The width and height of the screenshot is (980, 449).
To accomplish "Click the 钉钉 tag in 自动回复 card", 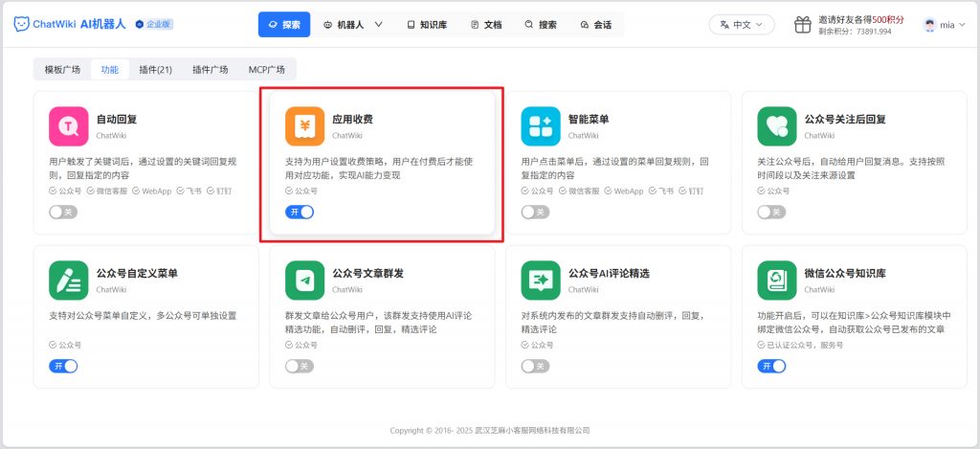I will [x=219, y=191].
